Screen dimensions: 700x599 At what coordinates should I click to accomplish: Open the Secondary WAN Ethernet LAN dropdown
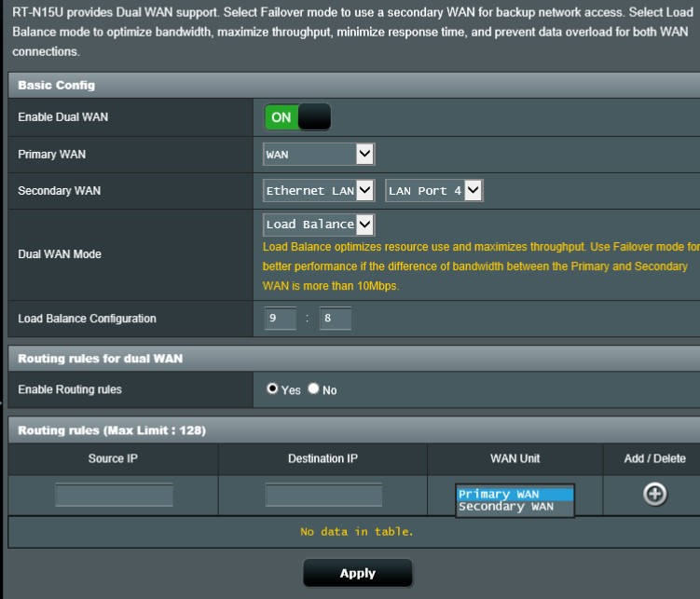coord(319,191)
